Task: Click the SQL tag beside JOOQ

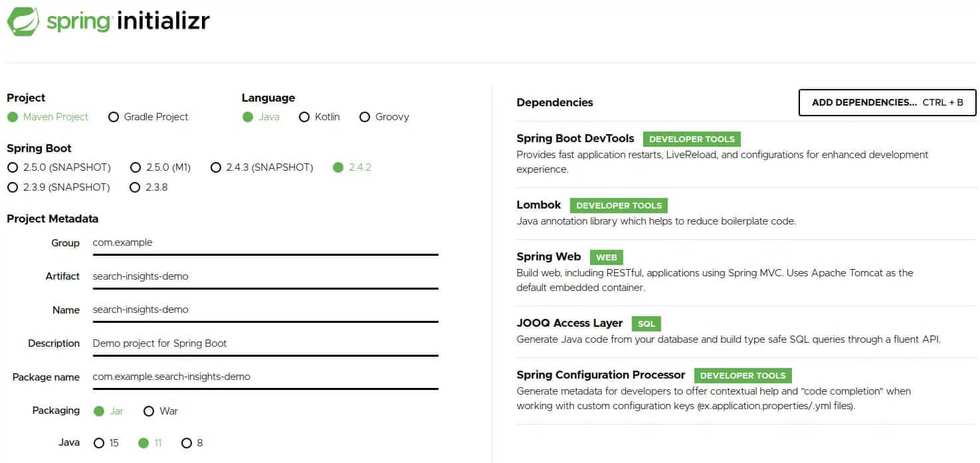Action: 646,324
